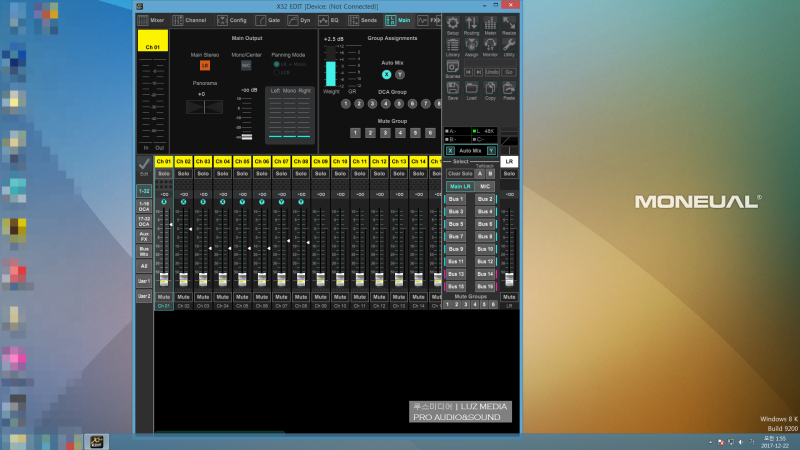Open the Monitor headphones icon
The height and width of the screenshot is (450, 800).
pos(490,46)
